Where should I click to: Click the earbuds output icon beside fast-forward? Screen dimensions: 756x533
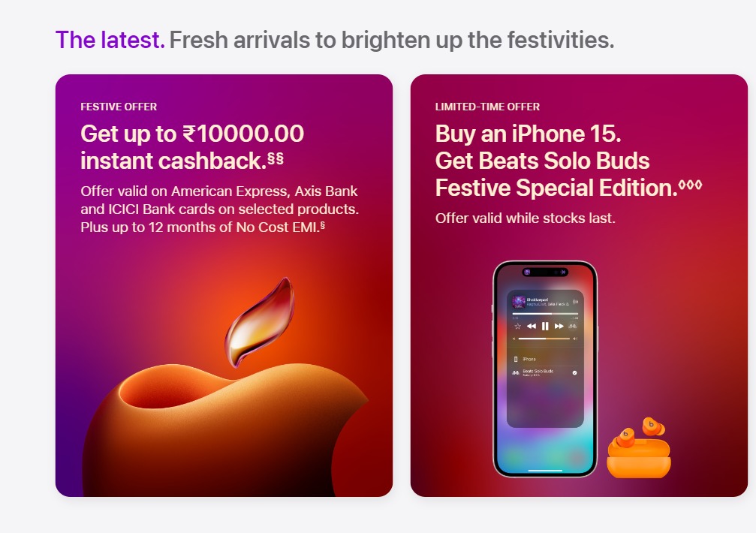pos(572,327)
